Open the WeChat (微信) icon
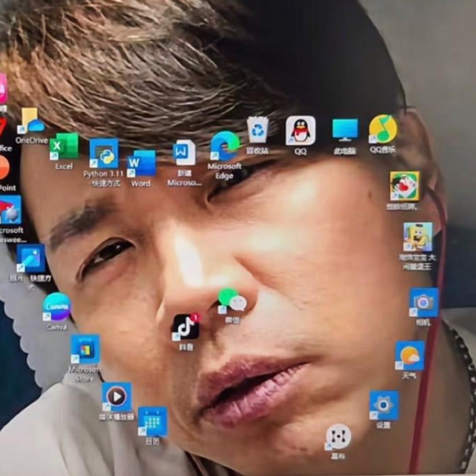This screenshot has height=476, width=476. point(232,301)
